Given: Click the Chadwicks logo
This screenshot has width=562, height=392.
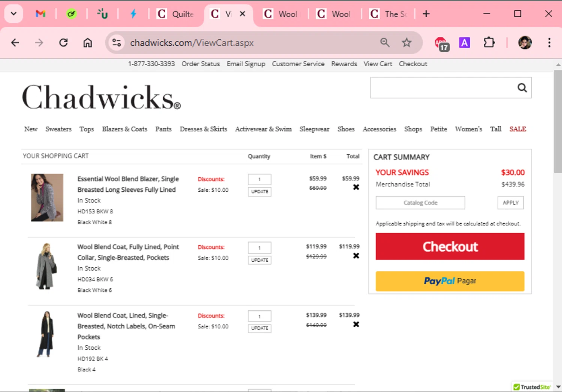Looking at the screenshot, I should 101,97.
